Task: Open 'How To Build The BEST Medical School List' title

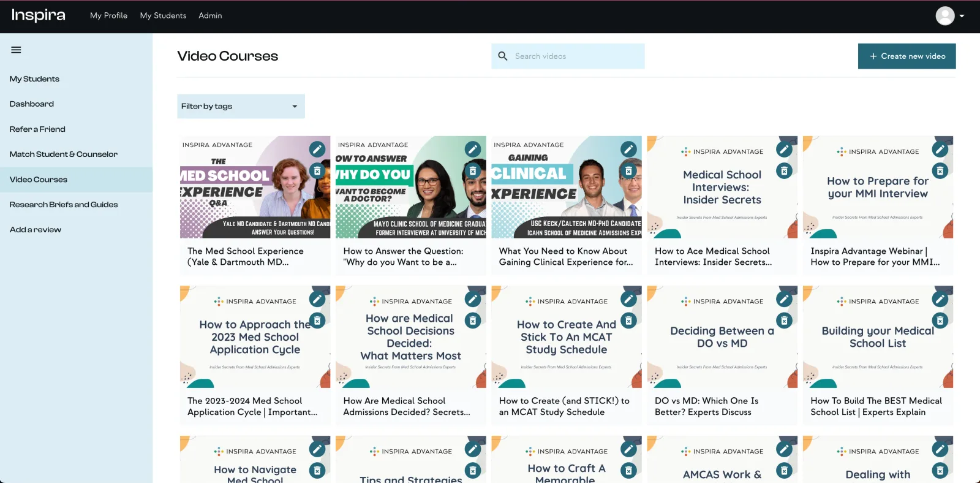Action: click(x=876, y=406)
